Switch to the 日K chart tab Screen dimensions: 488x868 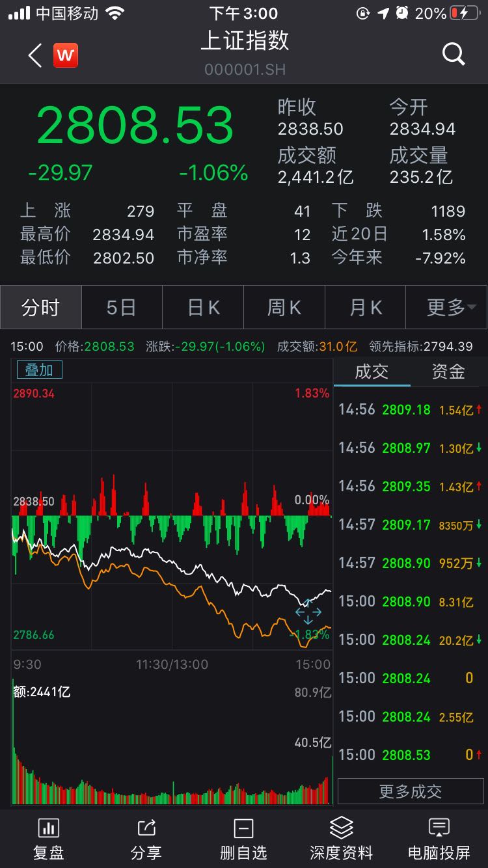203,307
